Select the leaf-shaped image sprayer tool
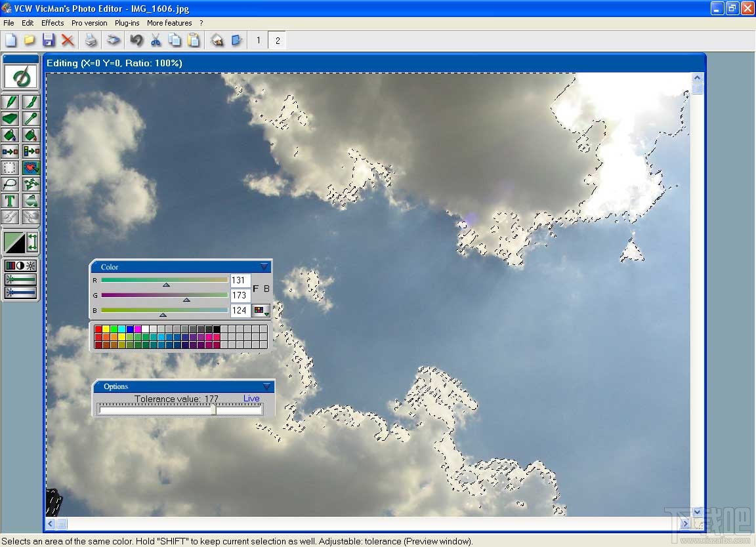 click(x=30, y=184)
